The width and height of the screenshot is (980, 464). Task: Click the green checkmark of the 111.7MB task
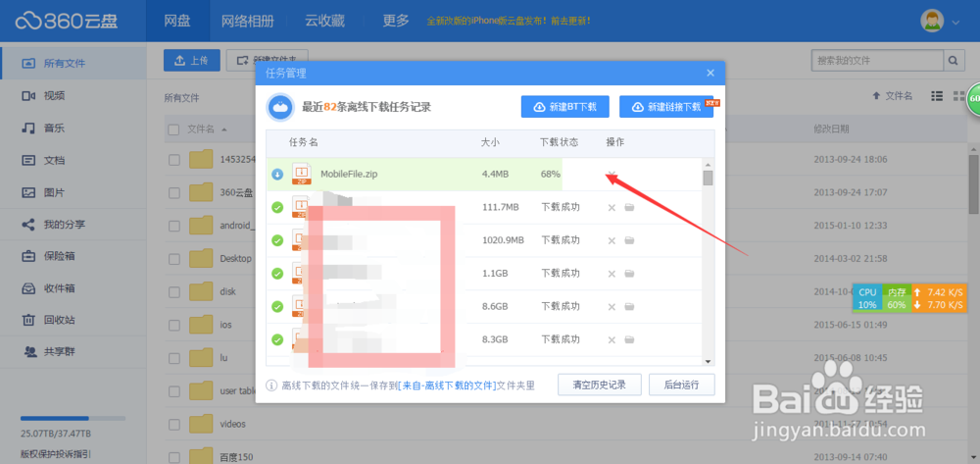277,207
